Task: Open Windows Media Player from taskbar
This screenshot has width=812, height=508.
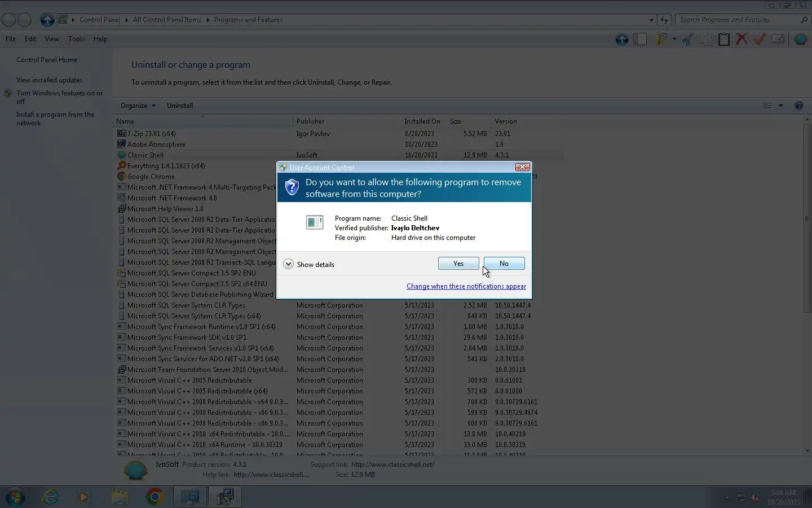Action: 83,497
